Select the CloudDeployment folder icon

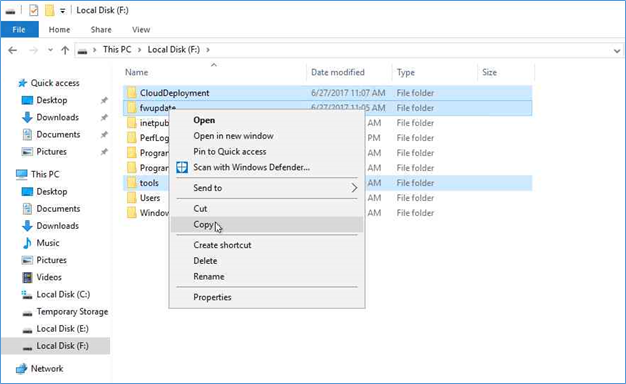(132, 93)
